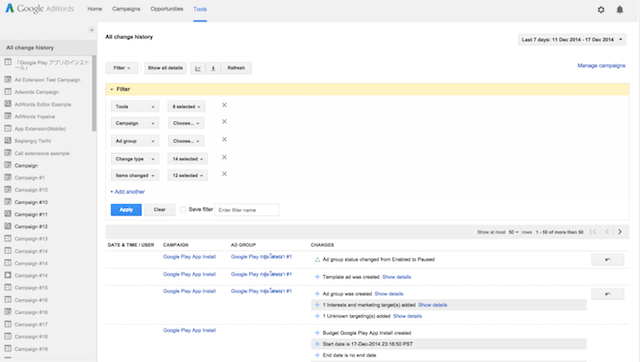640x362 pixels.
Task: Select App Extension(Mobile) in sidebar
Action: (x=40, y=129)
